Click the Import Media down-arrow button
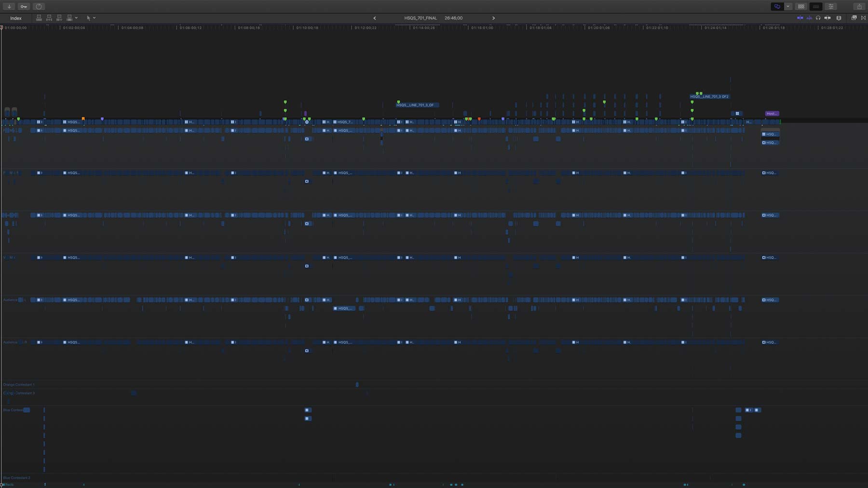The image size is (868, 488). (9, 6)
